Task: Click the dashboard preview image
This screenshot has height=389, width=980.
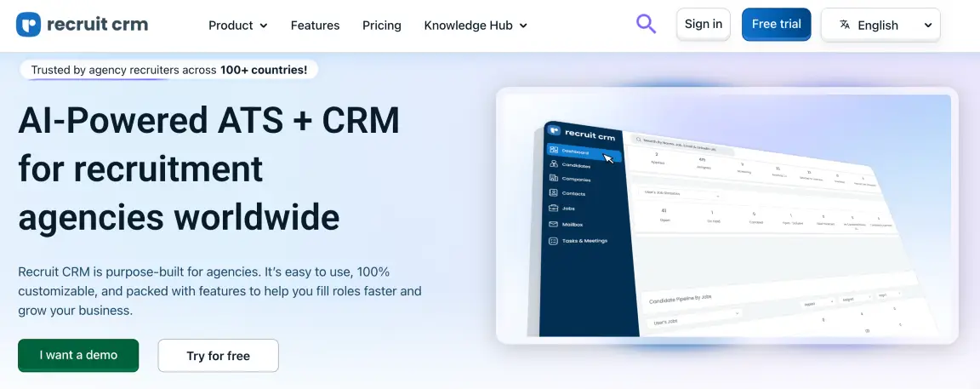Action: tap(726, 215)
